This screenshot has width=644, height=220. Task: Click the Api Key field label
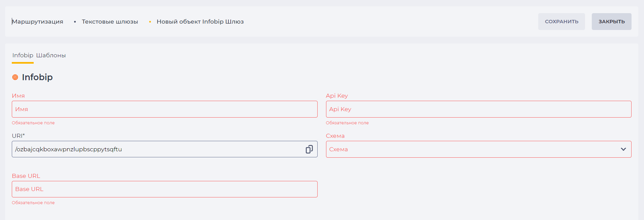(x=337, y=96)
